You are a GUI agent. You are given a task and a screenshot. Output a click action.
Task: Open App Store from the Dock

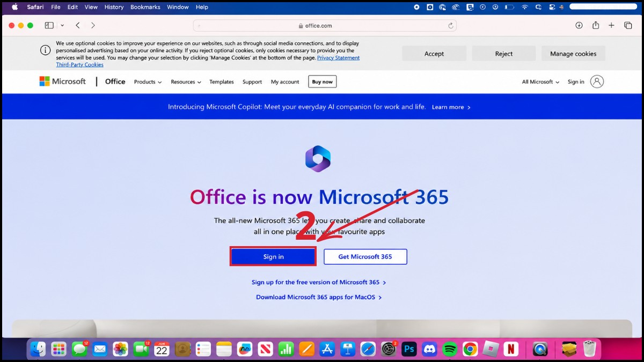click(327, 349)
